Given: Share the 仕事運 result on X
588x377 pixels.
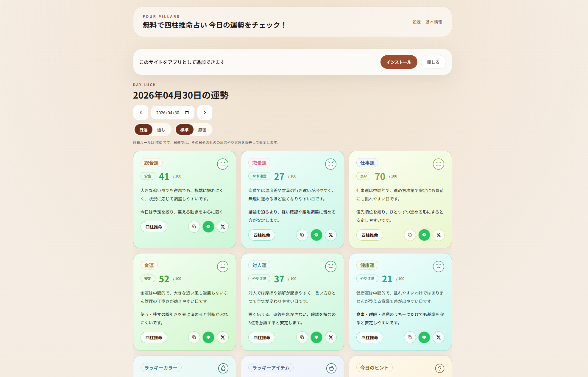Looking at the screenshot, I should coord(439,235).
